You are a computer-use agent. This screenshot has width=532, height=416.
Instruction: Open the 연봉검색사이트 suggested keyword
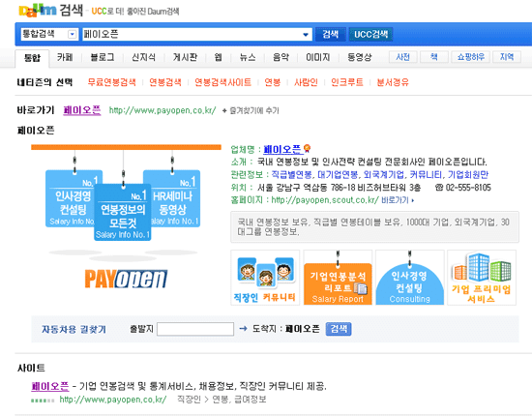[x=222, y=82]
